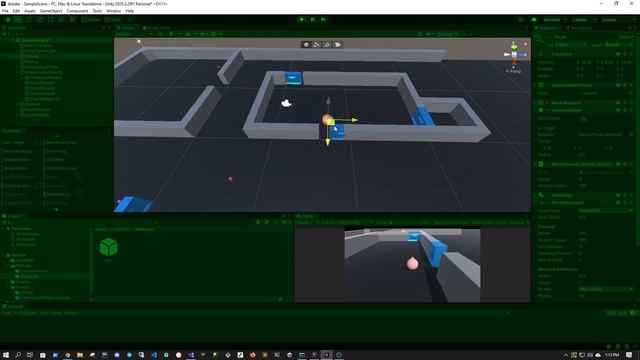Click the Play button
Image resolution: width=640 pixels, height=360 pixels.
click(302, 20)
